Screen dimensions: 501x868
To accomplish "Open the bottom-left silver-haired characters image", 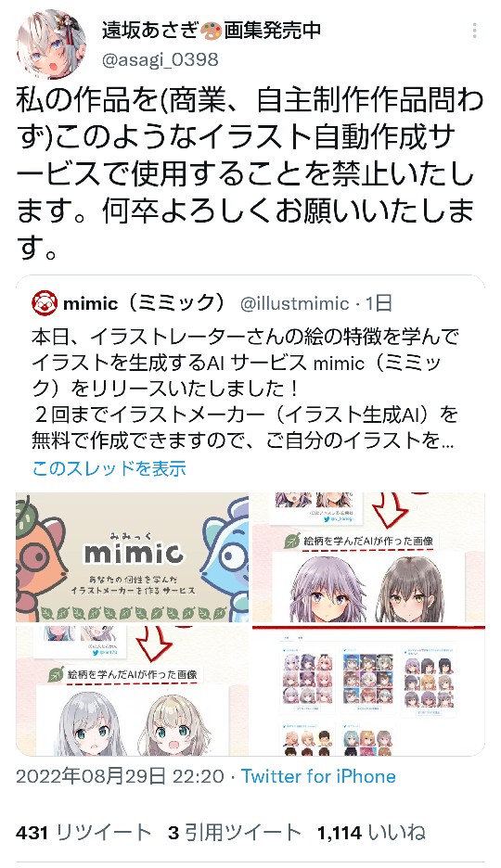I will click(132, 691).
